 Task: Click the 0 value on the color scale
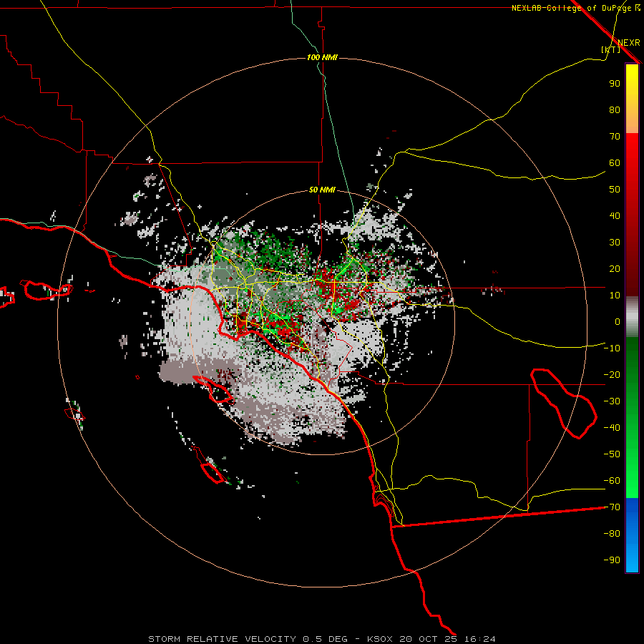618,321
